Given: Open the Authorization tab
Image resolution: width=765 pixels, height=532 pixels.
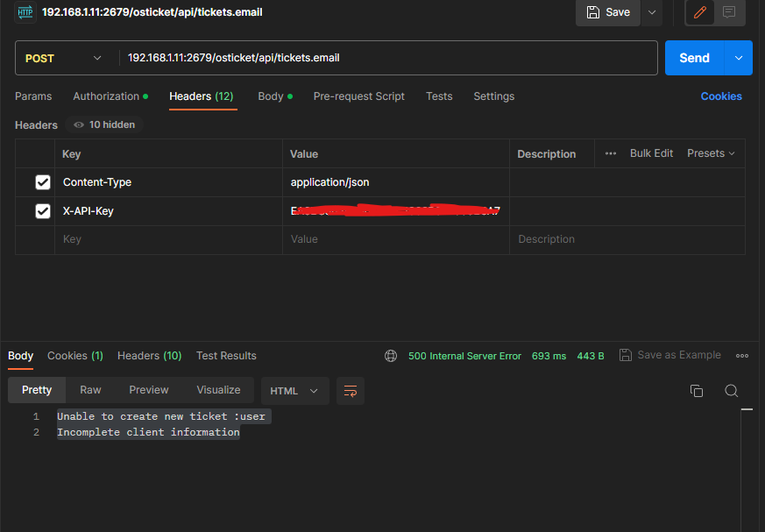Looking at the screenshot, I should 110,96.
